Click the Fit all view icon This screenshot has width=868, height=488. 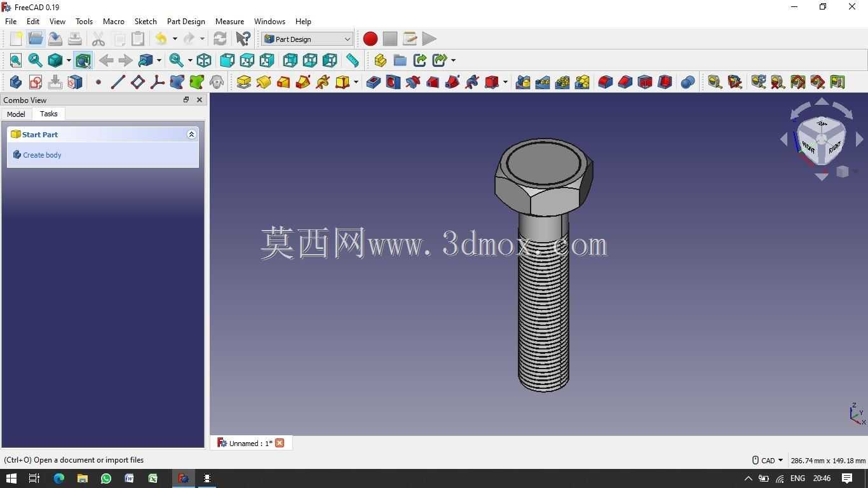coord(16,60)
